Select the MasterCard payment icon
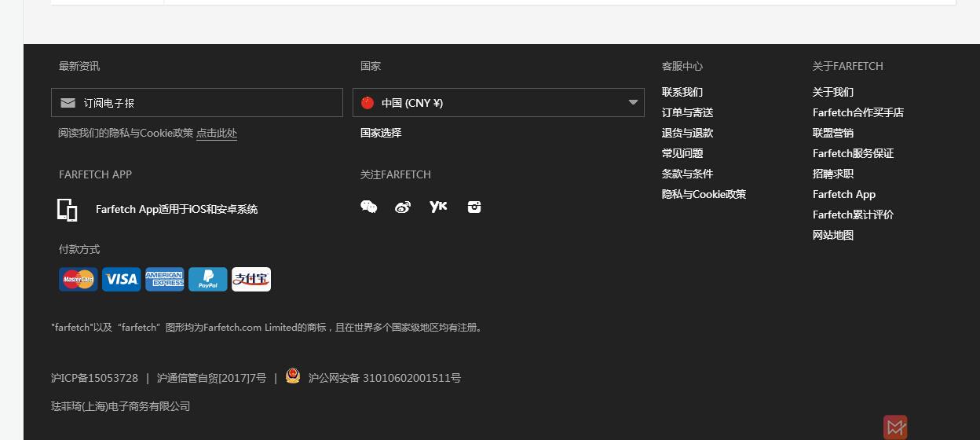The image size is (980, 440). pyautogui.click(x=79, y=279)
